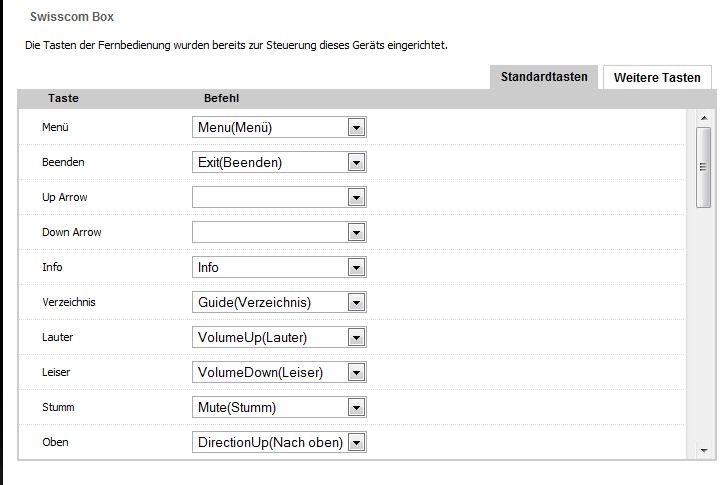Expand the Info command dropdown arrow
Viewport: 723px width, 485px height.
point(355,267)
